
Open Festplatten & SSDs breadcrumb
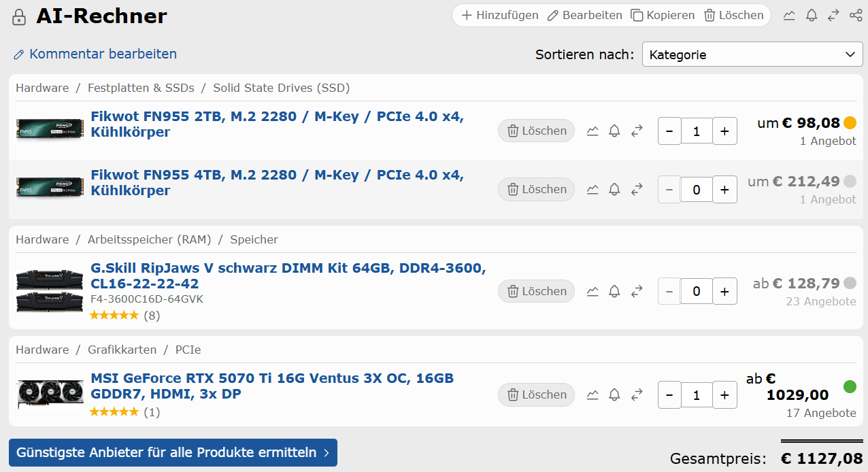pyautogui.click(x=141, y=88)
